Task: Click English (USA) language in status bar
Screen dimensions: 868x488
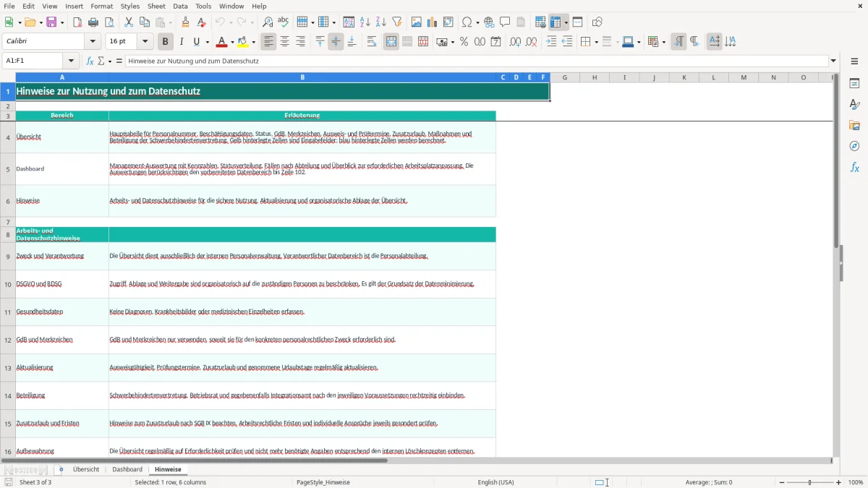Action: [496, 482]
